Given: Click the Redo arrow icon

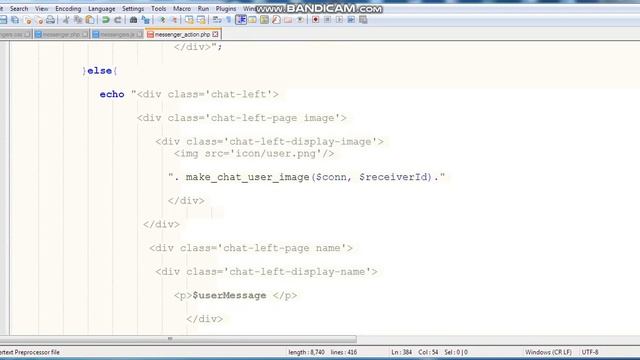Looking at the screenshot, I should point(118,20).
